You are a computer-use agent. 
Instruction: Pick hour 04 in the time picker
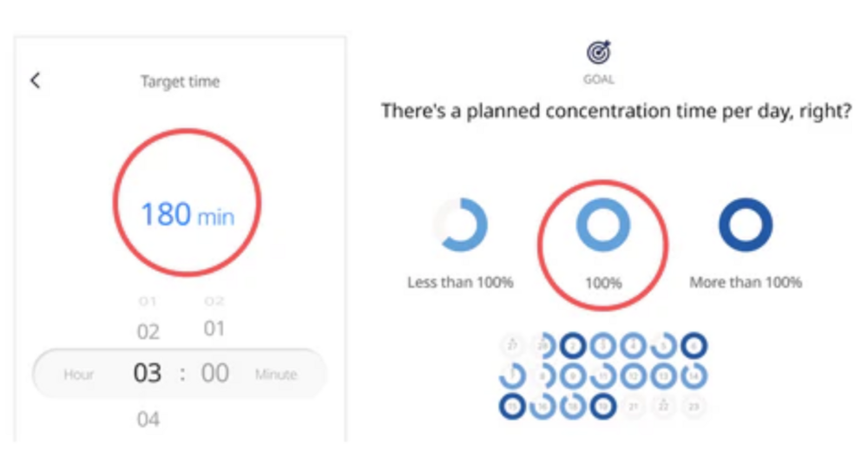coord(148,420)
